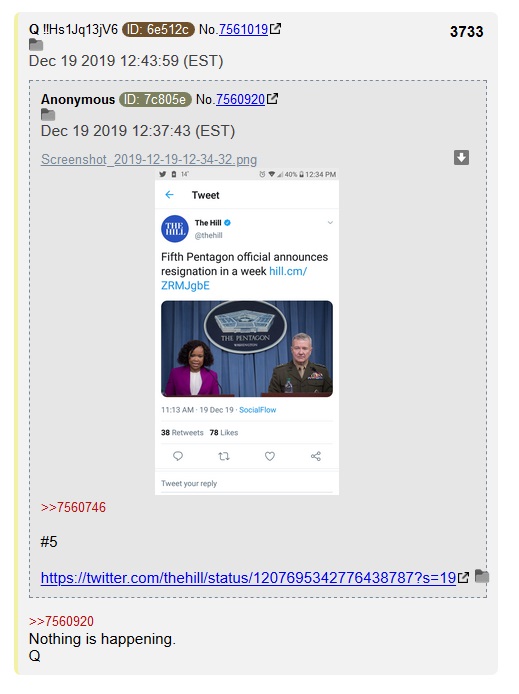Tap back arrow in Tweet header
519x694 pixels.
pyautogui.click(x=169, y=195)
